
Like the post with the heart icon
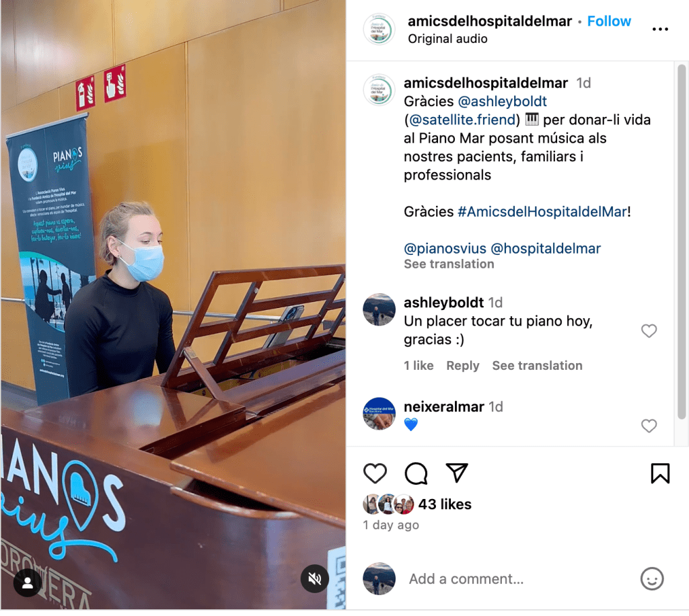(375, 473)
